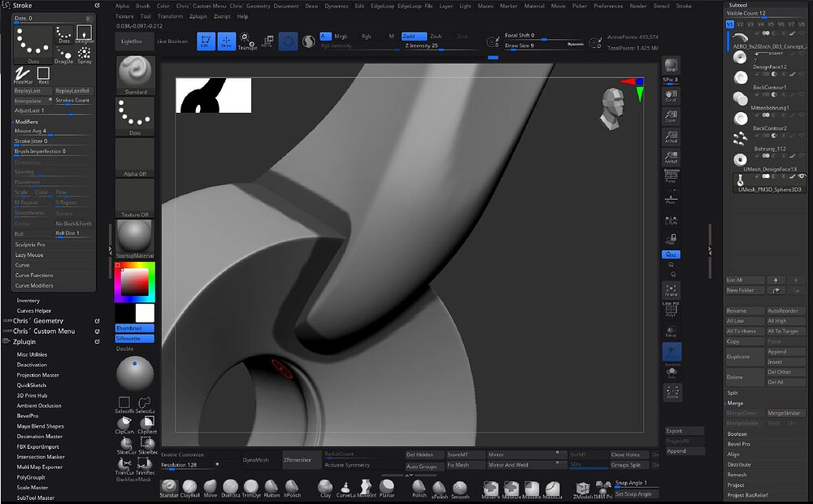Click the Append subtool button
813x504 pixels.
pyautogui.click(x=786, y=351)
